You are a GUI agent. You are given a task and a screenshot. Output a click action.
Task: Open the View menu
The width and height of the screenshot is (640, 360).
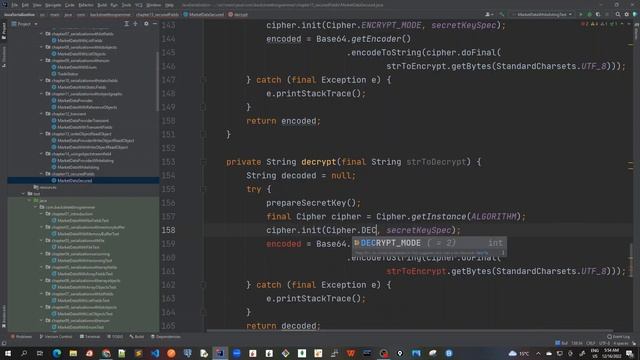[37, 5]
